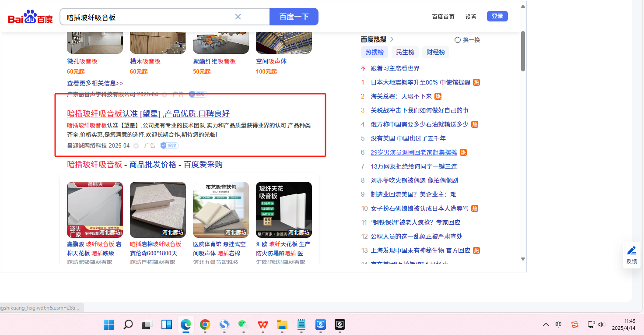Click the 昌迎诚网络科技 advertiser name
644x335 pixels.
click(x=87, y=145)
